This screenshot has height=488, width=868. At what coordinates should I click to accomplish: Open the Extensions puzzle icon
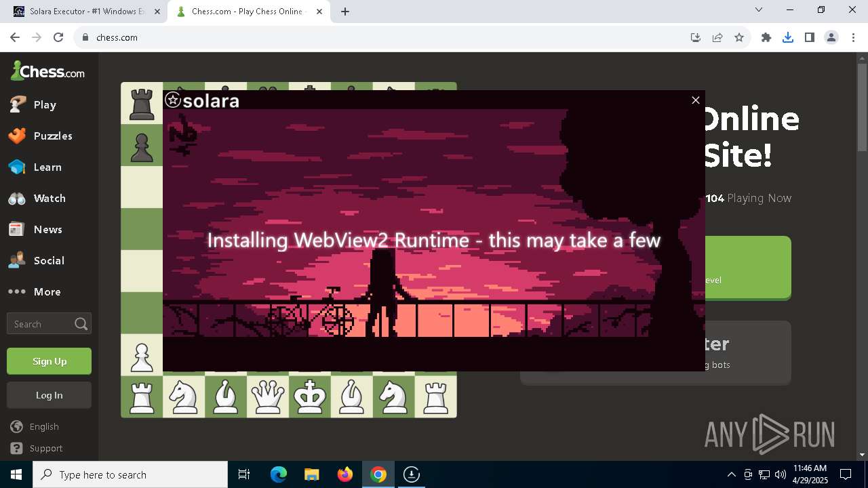tap(766, 37)
